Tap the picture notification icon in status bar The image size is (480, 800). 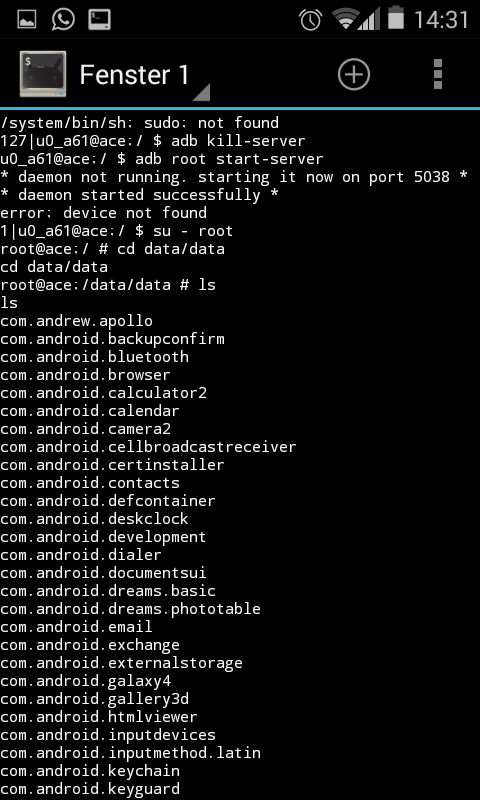[x=27, y=19]
